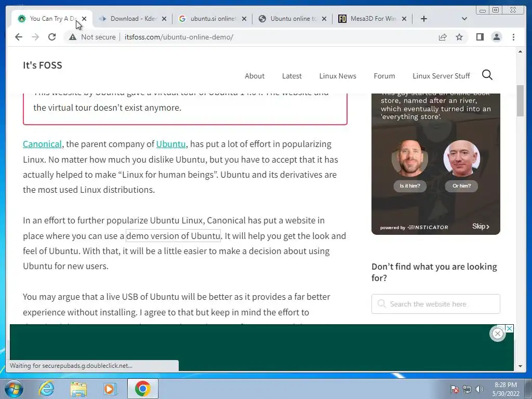Close the 'Ubuntu online to' tab
The width and height of the screenshot is (532, 399).
point(324,19)
